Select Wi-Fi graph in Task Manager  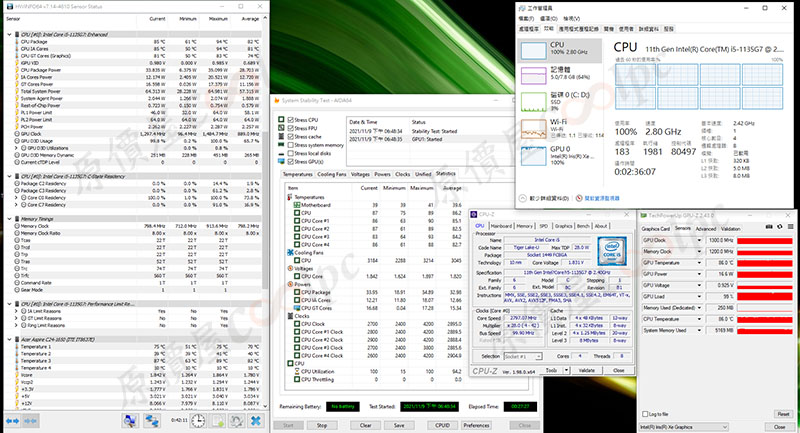click(533, 129)
